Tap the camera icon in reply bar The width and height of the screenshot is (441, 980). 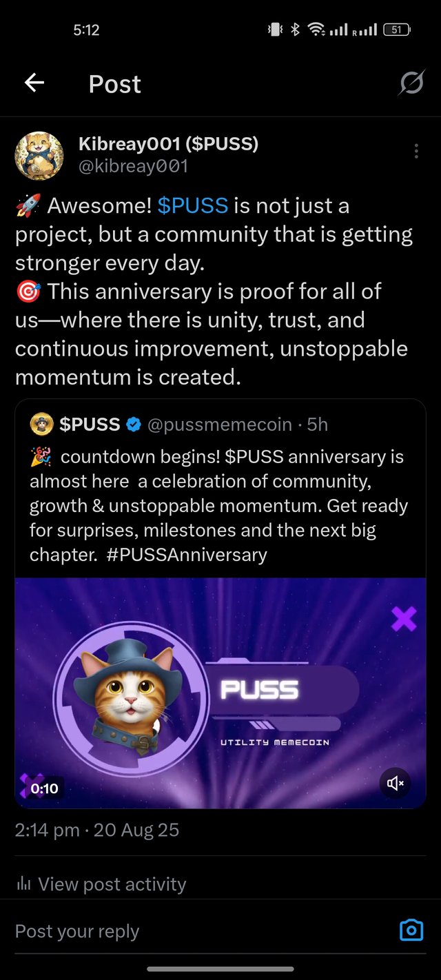tap(411, 930)
